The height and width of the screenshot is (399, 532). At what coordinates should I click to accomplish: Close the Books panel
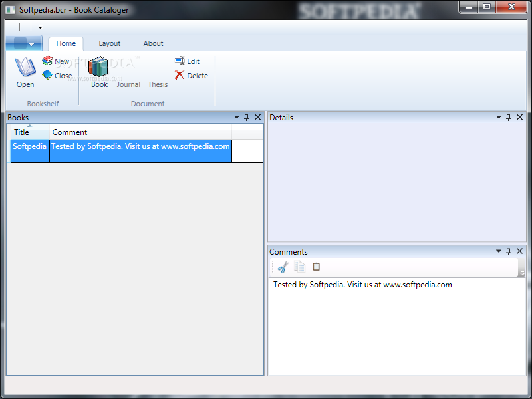click(257, 117)
